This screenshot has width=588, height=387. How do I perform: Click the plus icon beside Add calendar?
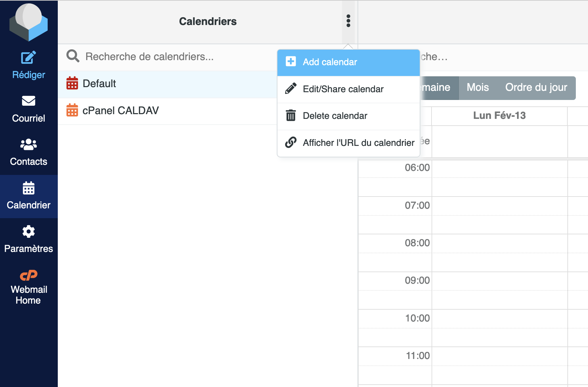point(291,61)
